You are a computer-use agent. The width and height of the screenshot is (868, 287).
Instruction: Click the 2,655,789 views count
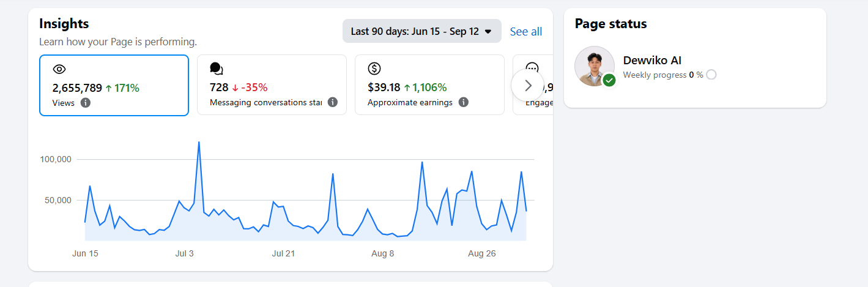tap(77, 88)
